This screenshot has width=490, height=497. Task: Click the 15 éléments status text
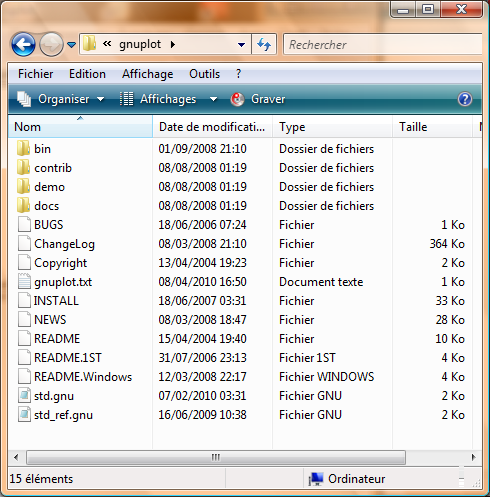(x=41, y=479)
